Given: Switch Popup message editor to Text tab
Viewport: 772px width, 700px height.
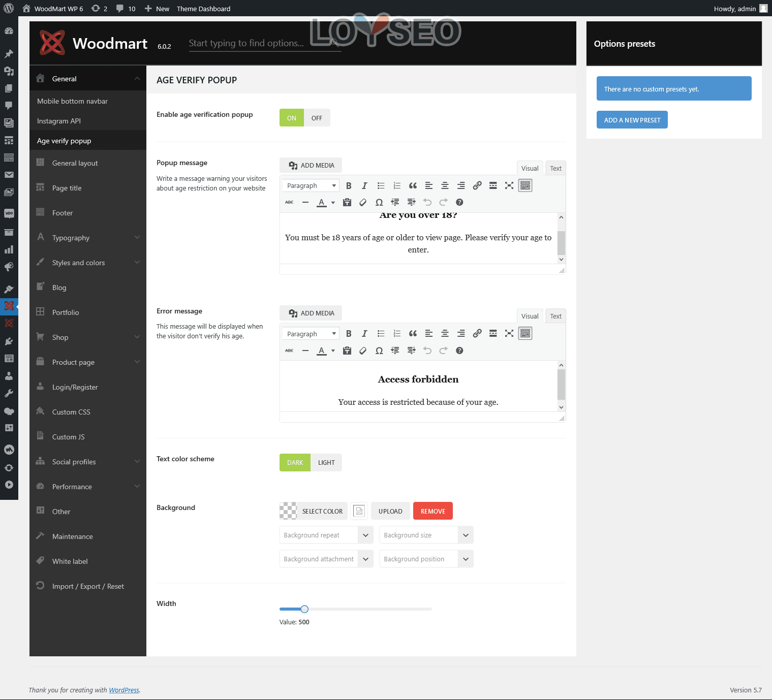Looking at the screenshot, I should point(555,169).
